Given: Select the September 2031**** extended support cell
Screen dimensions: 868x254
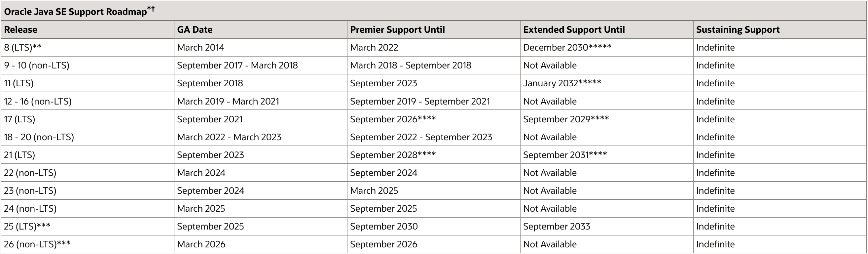Looking at the screenshot, I should click(565, 155).
